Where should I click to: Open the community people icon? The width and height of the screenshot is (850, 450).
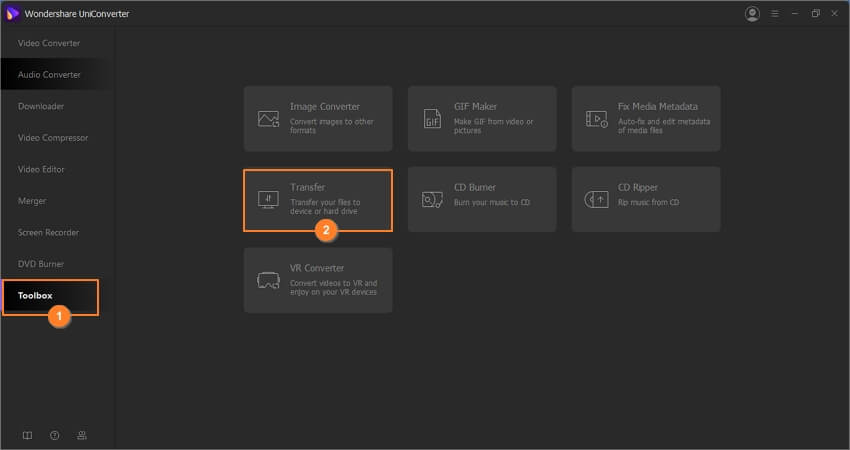click(82, 435)
